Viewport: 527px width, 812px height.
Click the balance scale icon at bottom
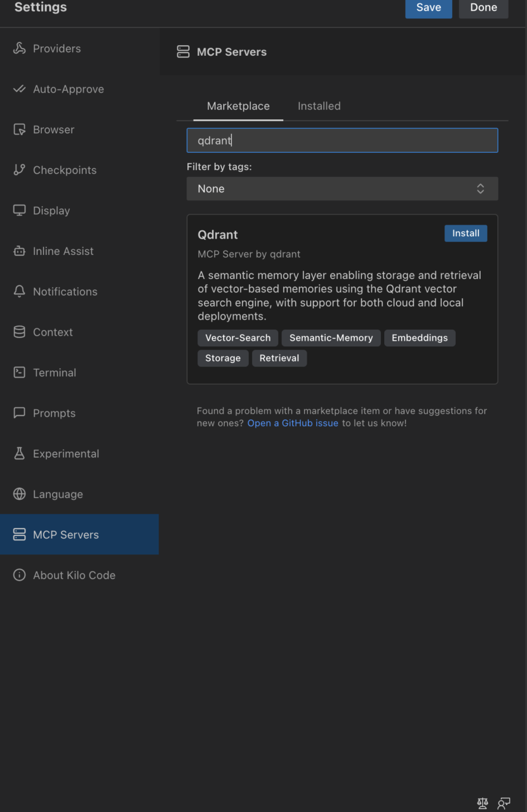[x=483, y=803]
